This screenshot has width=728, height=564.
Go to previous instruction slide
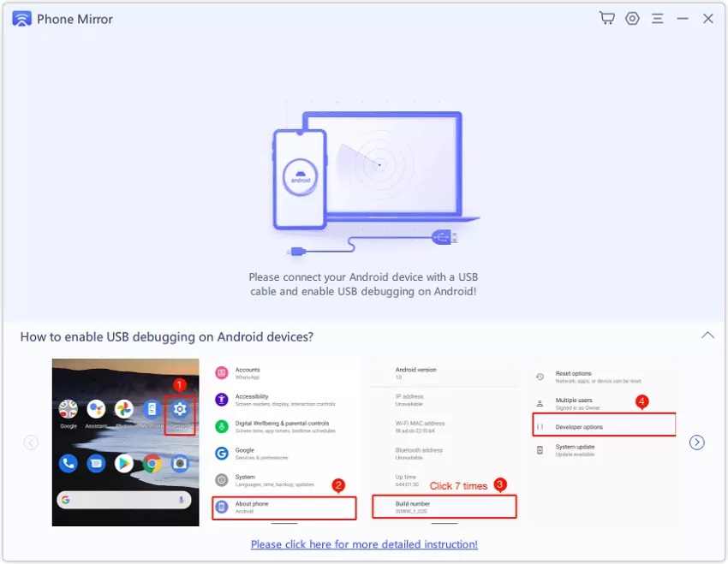(31, 442)
